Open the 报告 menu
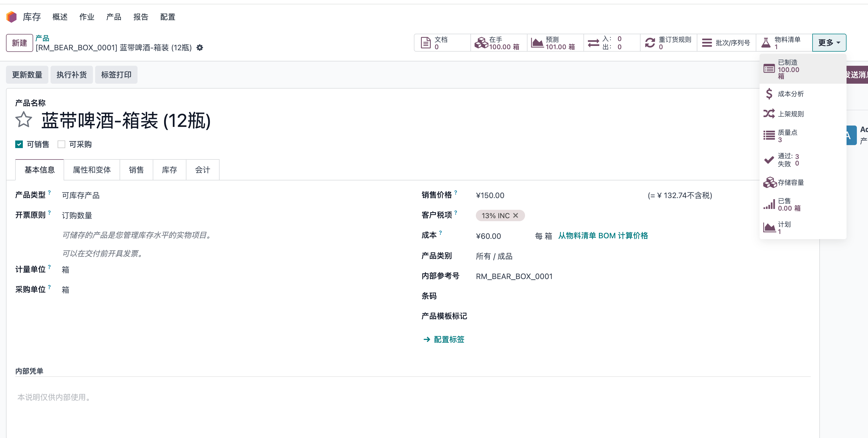The width and height of the screenshot is (868, 438). (x=140, y=17)
